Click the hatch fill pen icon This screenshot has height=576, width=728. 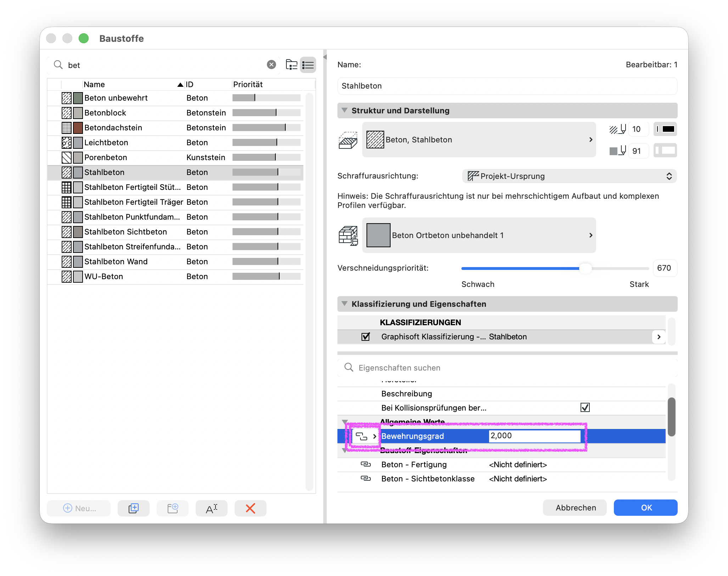coord(618,129)
